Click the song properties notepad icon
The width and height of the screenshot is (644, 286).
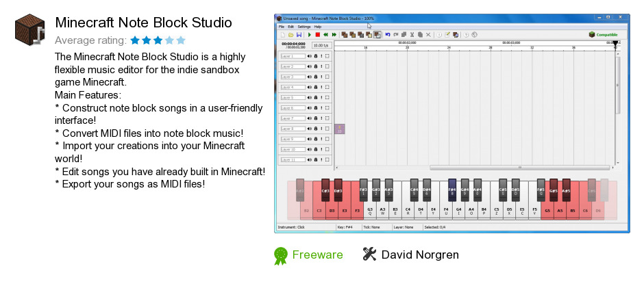tap(447, 35)
